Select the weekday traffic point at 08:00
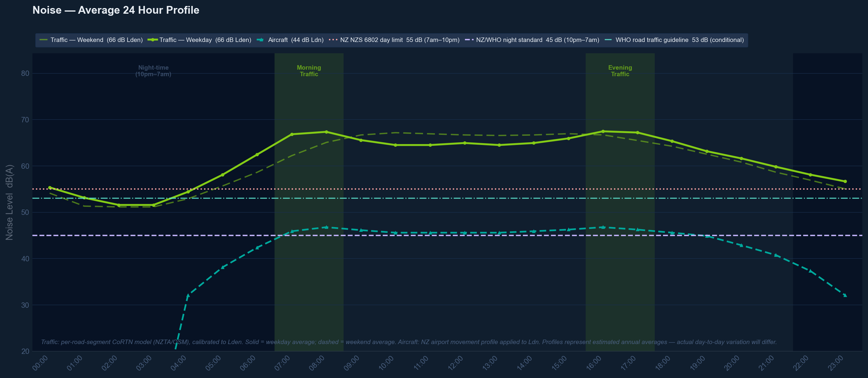This screenshot has height=378, width=868. click(x=326, y=132)
